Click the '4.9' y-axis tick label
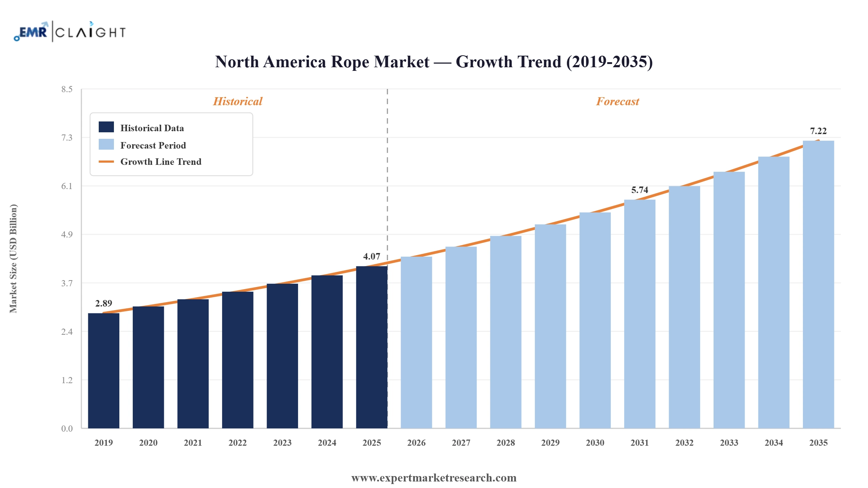 67,235
